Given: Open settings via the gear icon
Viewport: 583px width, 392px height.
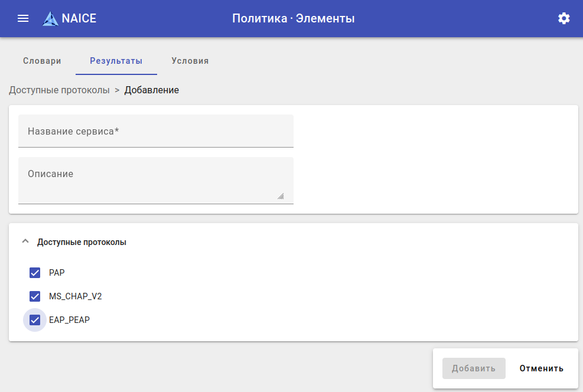Looking at the screenshot, I should [x=564, y=18].
